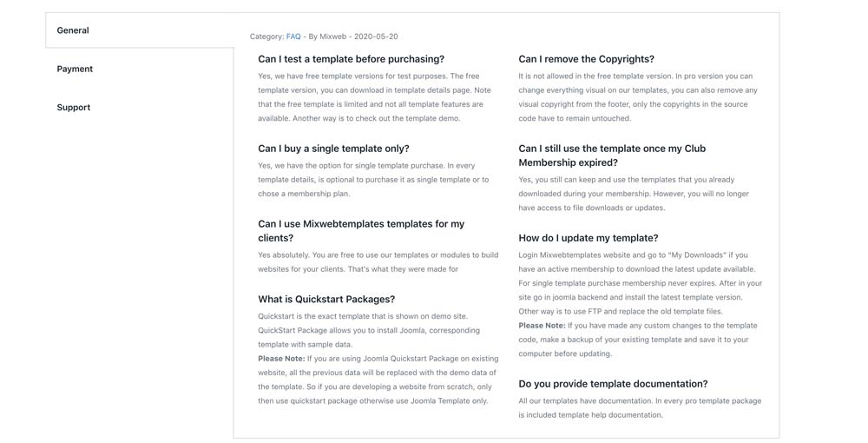Click the answer paragraph about free template versions
Screen dimensions: 868x443
(x=374, y=97)
